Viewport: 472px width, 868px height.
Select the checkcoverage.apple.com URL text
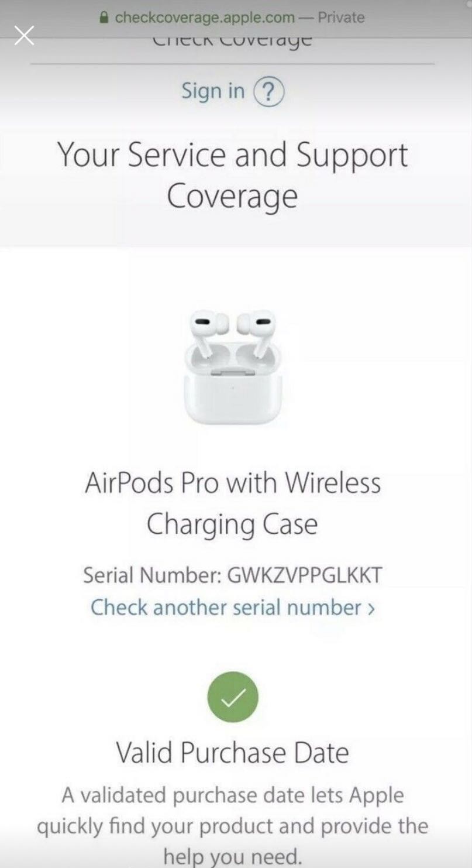205,18
